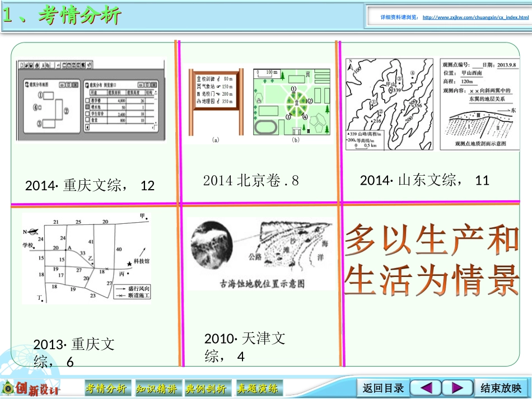Click the circled marker ④ on campus map
Image resolution: width=532 pixels, height=399 pixels.
305,117
